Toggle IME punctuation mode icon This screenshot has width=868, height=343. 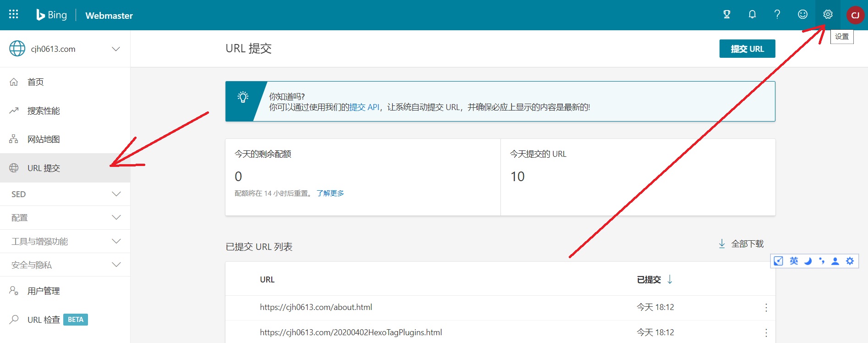pos(822,261)
